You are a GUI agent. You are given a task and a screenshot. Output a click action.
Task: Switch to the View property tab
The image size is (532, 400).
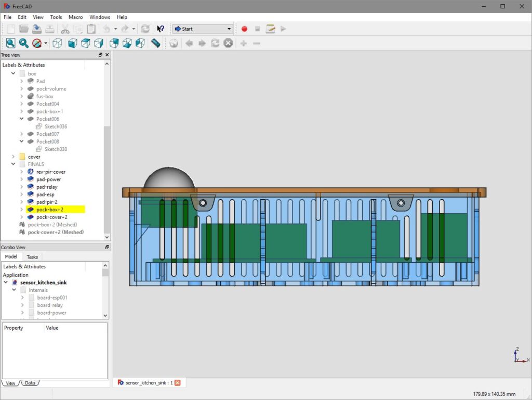click(x=10, y=383)
